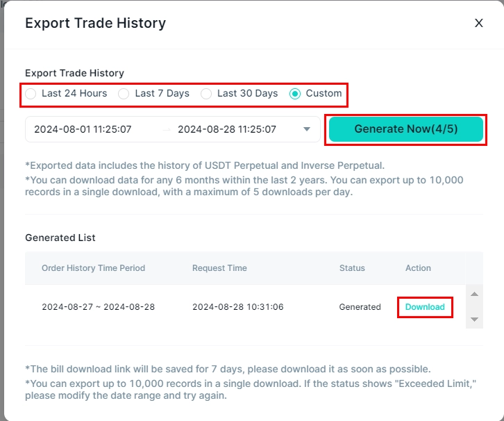Click the request time 2024-08-28 10:31:06
Image resolution: width=504 pixels, height=421 pixels.
click(x=238, y=307)
